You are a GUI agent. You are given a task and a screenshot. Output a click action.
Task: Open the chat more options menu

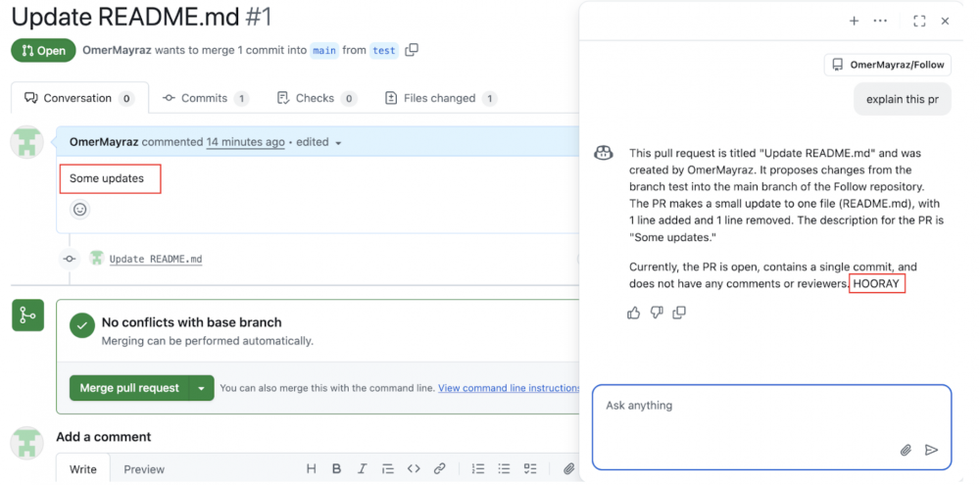coord(880,21)
